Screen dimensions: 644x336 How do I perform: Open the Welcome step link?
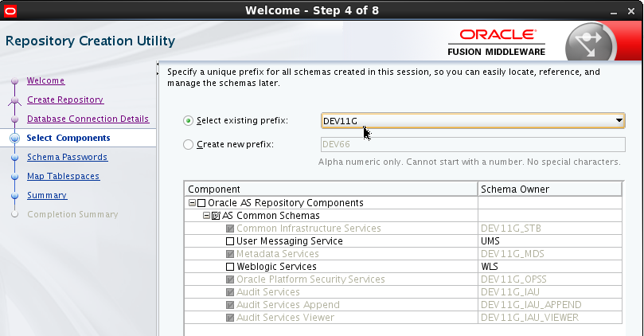click(x=45, y=80)
